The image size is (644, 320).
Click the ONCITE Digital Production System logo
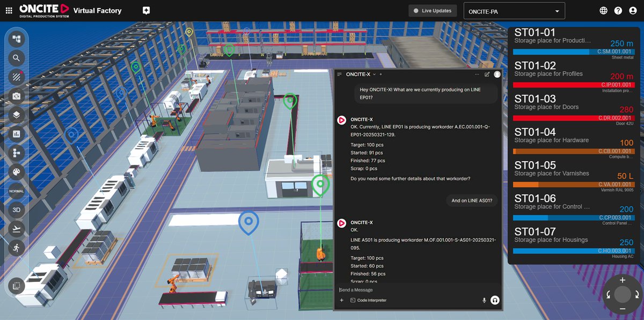(x=45, y=10)
